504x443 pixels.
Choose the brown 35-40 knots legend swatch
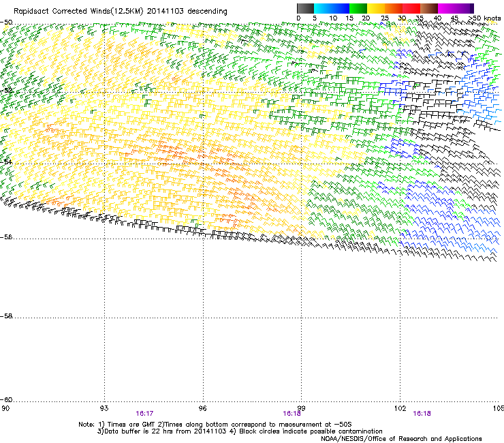coord(429,8)
